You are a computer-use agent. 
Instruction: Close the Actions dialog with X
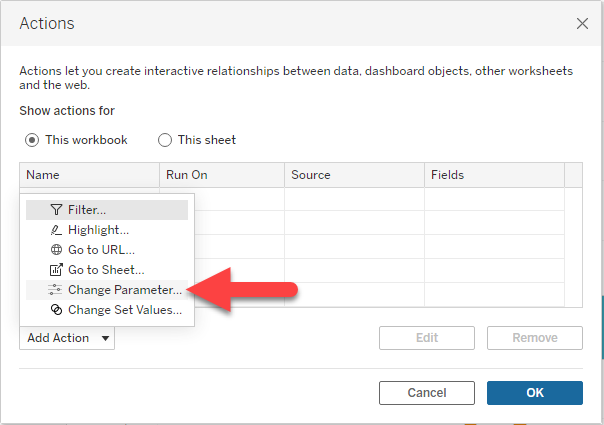pos(581,23)
